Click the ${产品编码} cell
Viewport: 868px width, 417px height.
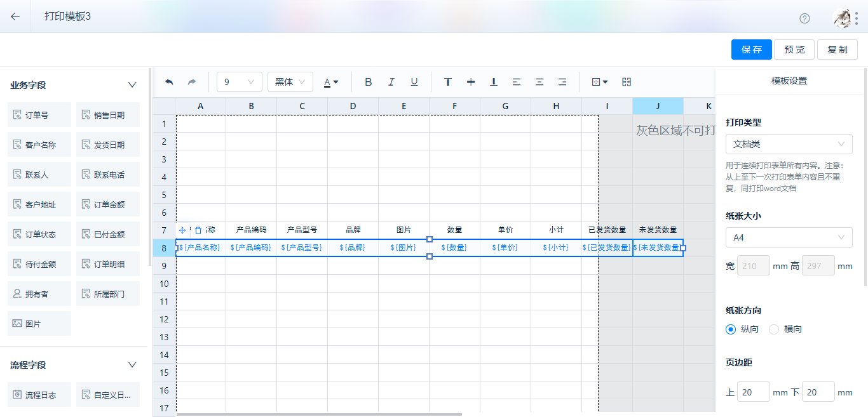coord(251,248)
